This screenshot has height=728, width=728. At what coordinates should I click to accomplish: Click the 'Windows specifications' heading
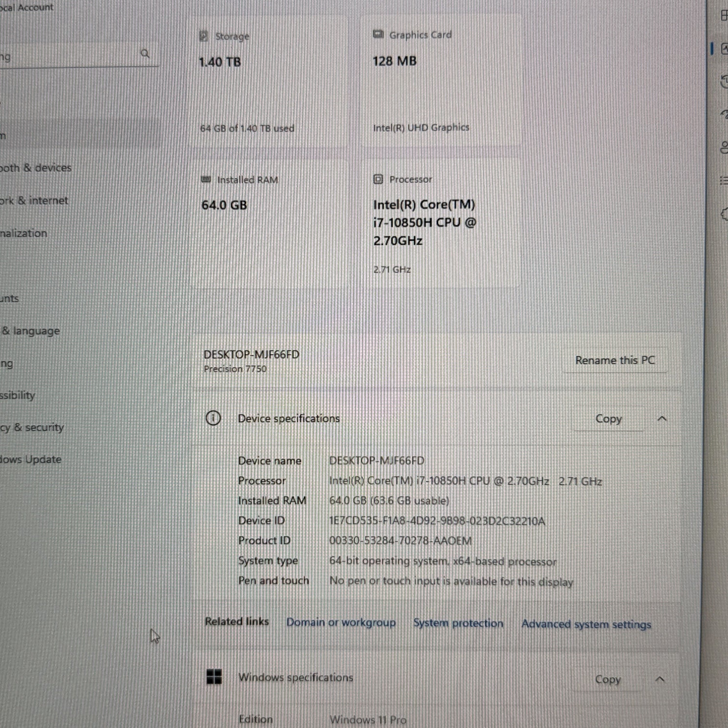click(x=296, y=677)
